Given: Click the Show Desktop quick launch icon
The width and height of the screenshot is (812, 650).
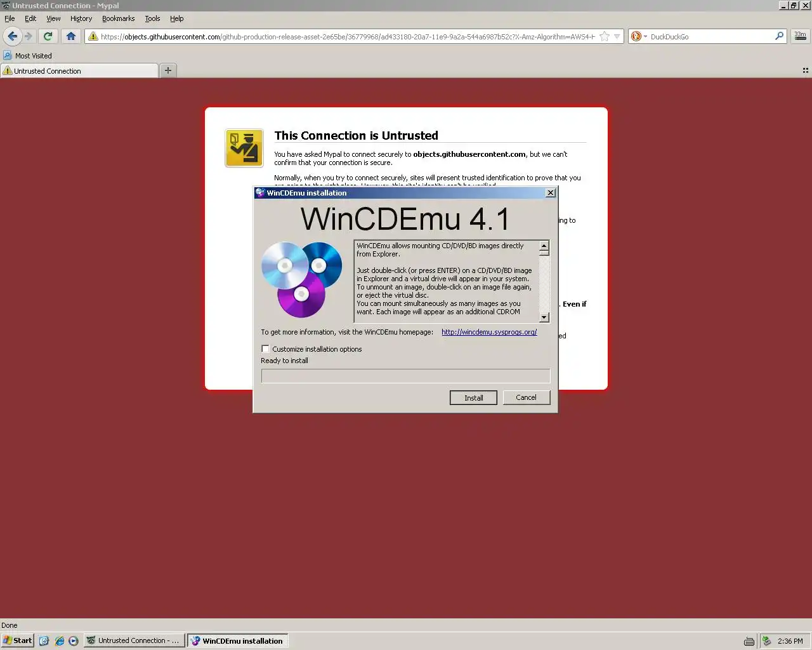Looking at the screenshot, I should (x=44, y=640).
